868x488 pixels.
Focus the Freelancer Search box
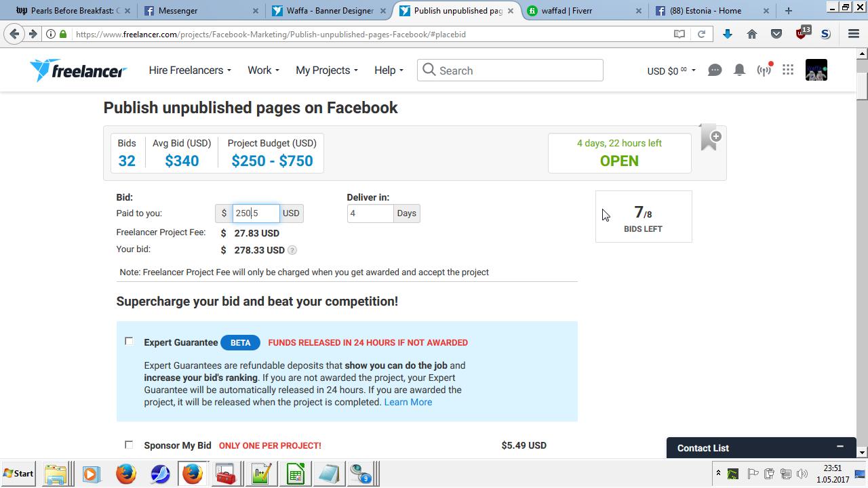[510, 70]
